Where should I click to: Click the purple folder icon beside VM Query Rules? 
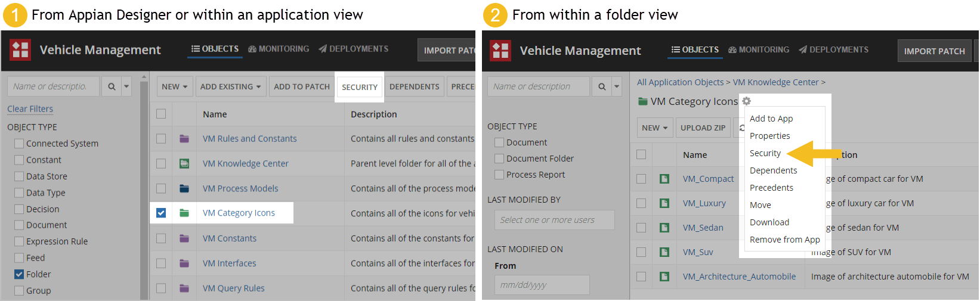point(184,288)
